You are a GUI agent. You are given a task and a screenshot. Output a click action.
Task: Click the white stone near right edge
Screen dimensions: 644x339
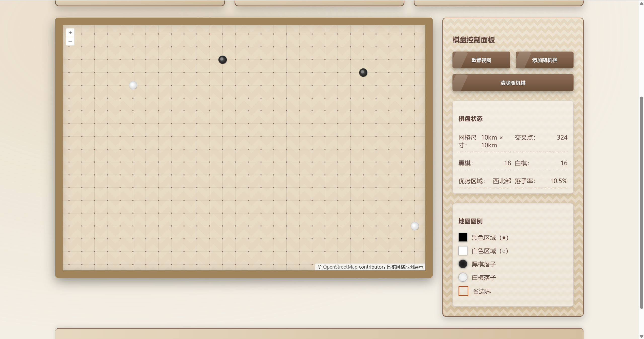(x=414, y=226)
